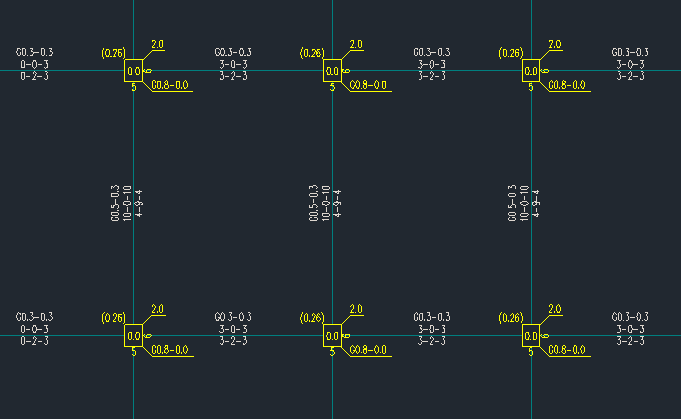Select the lower-left yellow column box
681x419 pixels.
(x=133, y=336)
